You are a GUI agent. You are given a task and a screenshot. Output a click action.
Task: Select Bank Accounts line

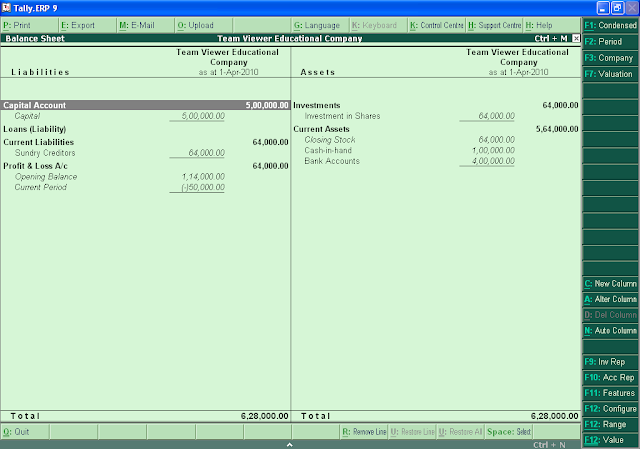click(332, 161)
